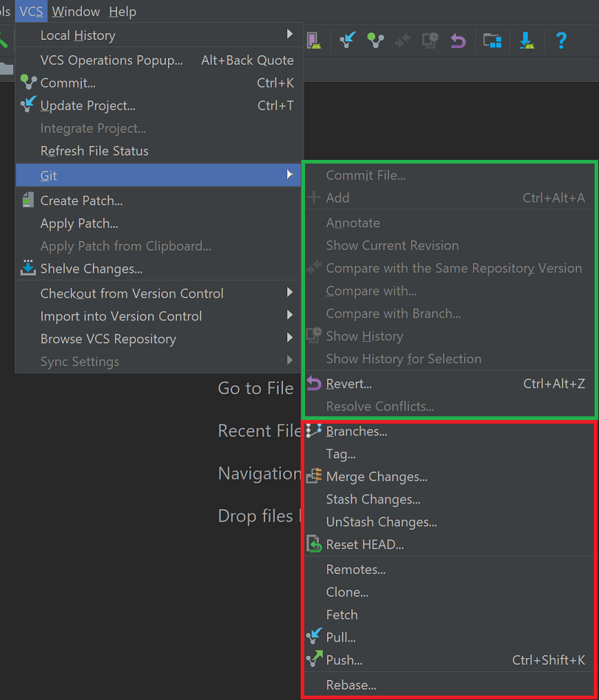Choose Shelve Changes... entry
The image size is (599, 700).
(159, 268)
